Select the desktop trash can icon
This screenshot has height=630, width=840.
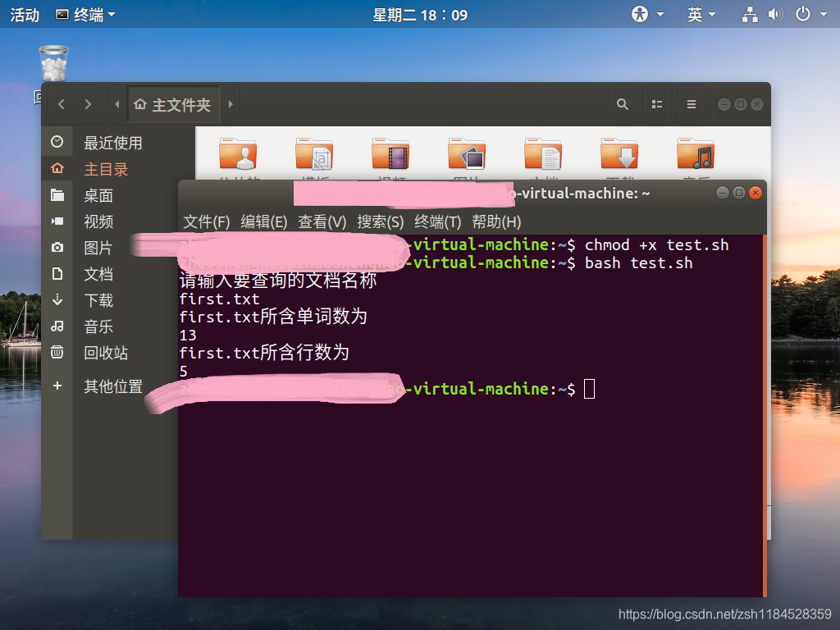[x=53, y=63]
